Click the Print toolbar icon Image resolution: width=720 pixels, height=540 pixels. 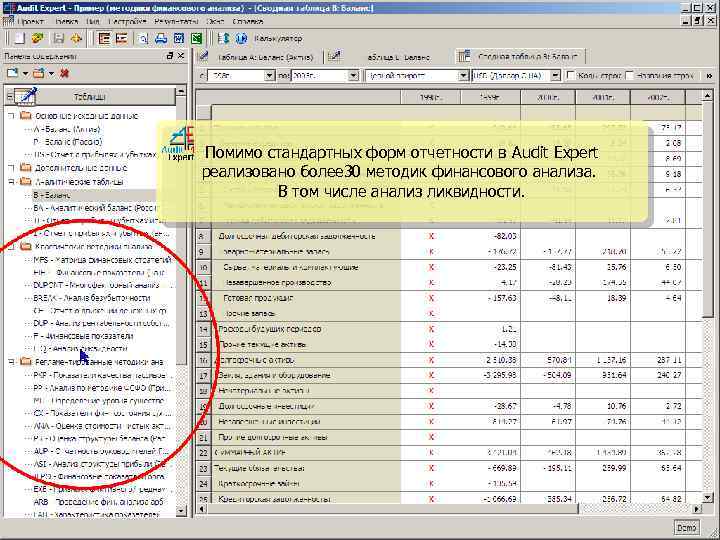(161, 39)
